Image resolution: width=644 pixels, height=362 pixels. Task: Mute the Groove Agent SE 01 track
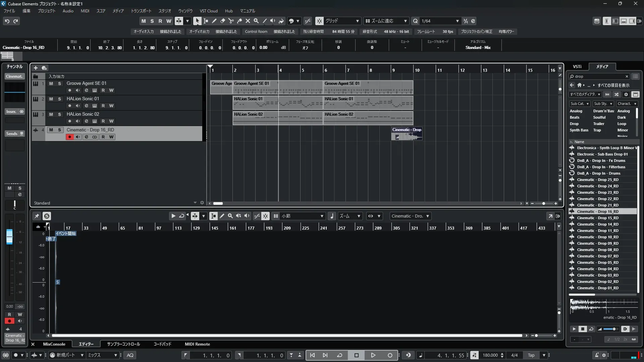51,83
